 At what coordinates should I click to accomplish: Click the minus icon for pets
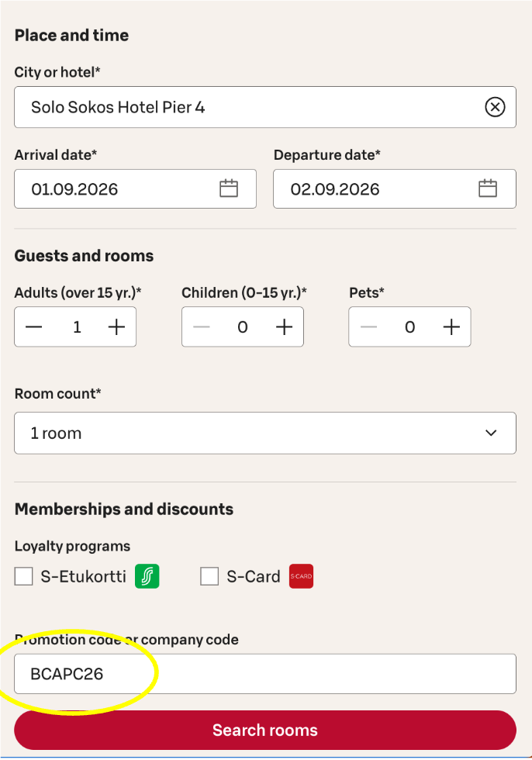pos(368,327)
